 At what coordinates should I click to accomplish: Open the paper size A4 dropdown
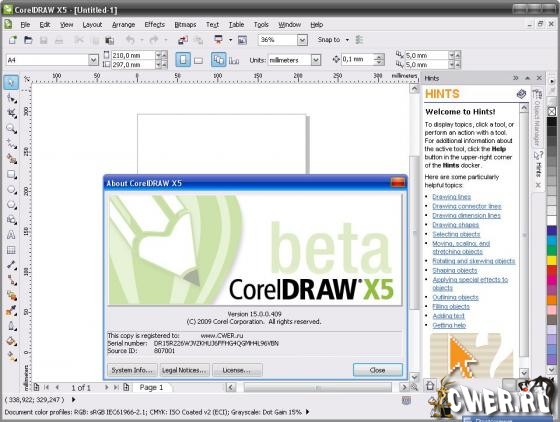(93, 60)
